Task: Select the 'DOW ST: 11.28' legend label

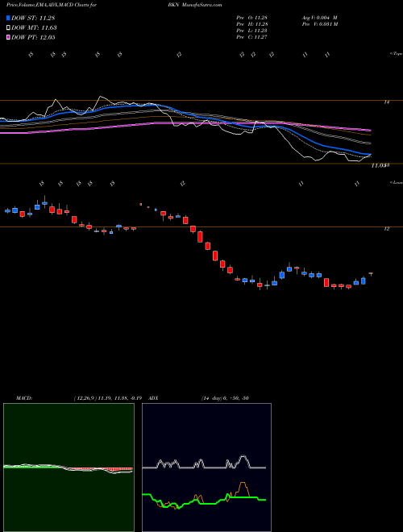Action: [33, 18]
